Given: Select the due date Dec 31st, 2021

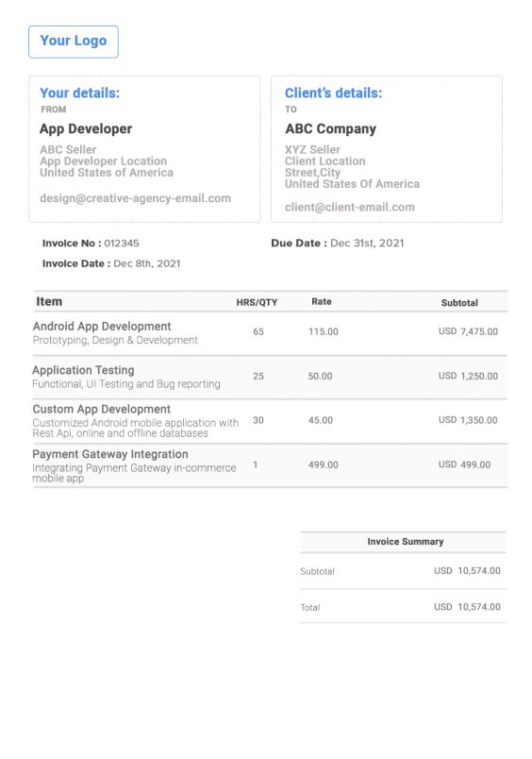Looking at the screenshot, I should click(x=367, y=243).
